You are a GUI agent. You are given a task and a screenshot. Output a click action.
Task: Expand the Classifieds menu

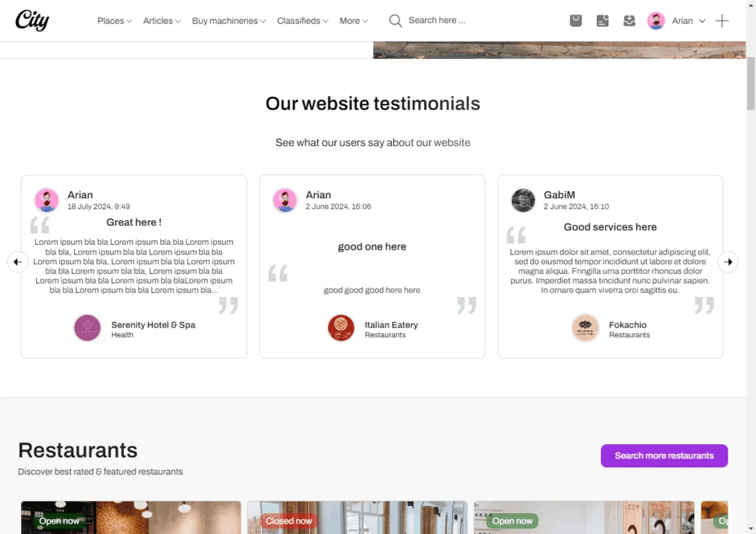(x=302, y=21)
